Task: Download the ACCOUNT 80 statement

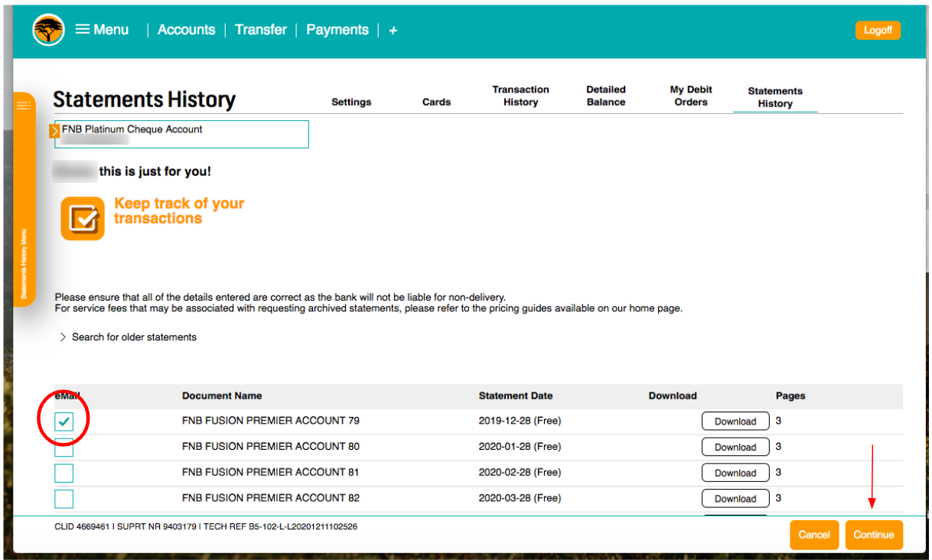Action: (x=735, y=448)
